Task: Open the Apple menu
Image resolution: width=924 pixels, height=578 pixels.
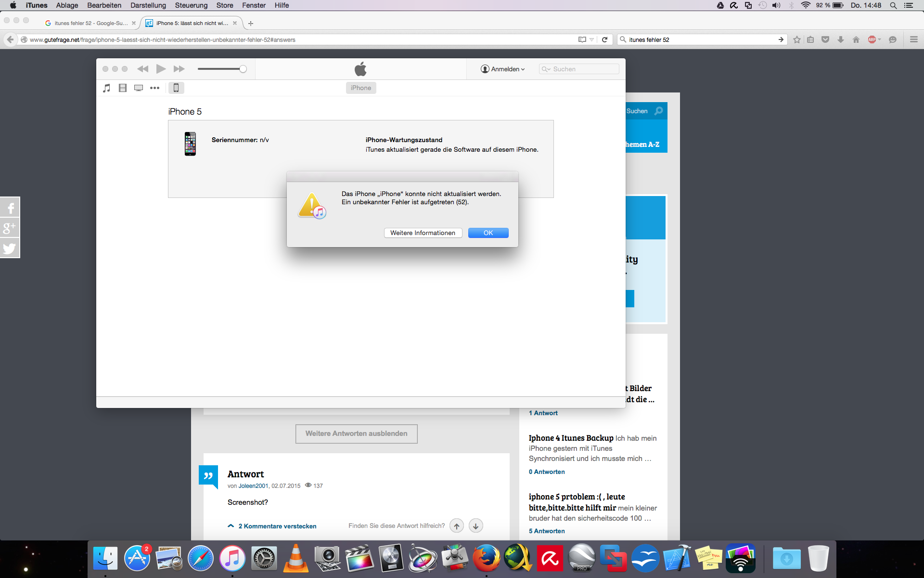Action: pos(13,5)
